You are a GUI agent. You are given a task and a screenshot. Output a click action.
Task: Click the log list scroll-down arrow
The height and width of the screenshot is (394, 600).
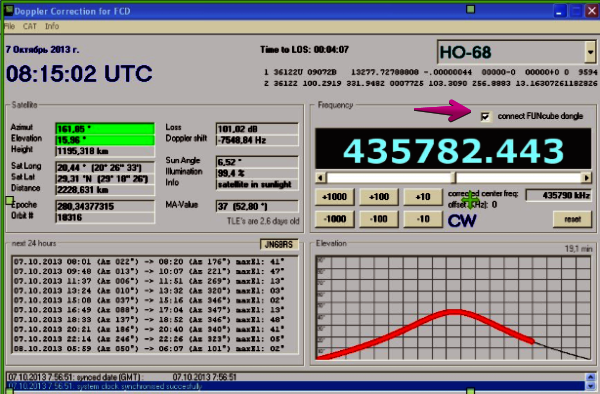coord(591,386)
